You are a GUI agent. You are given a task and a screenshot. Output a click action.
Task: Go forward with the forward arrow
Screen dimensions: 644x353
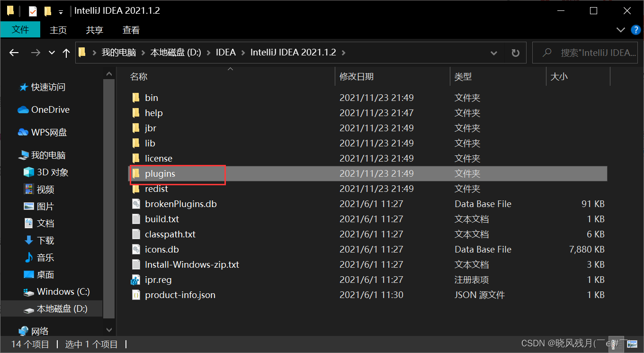(x=35, y=53)
